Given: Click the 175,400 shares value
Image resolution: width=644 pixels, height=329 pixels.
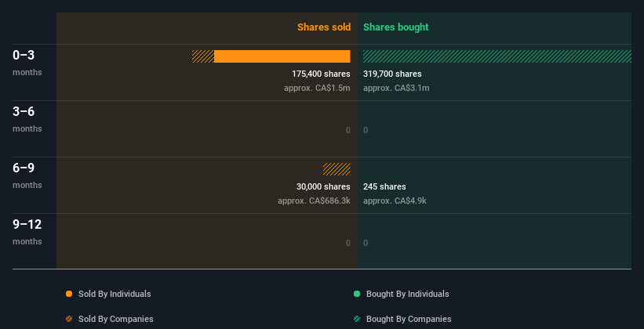Looking at the screenshot, I should (x=321, y=74).
